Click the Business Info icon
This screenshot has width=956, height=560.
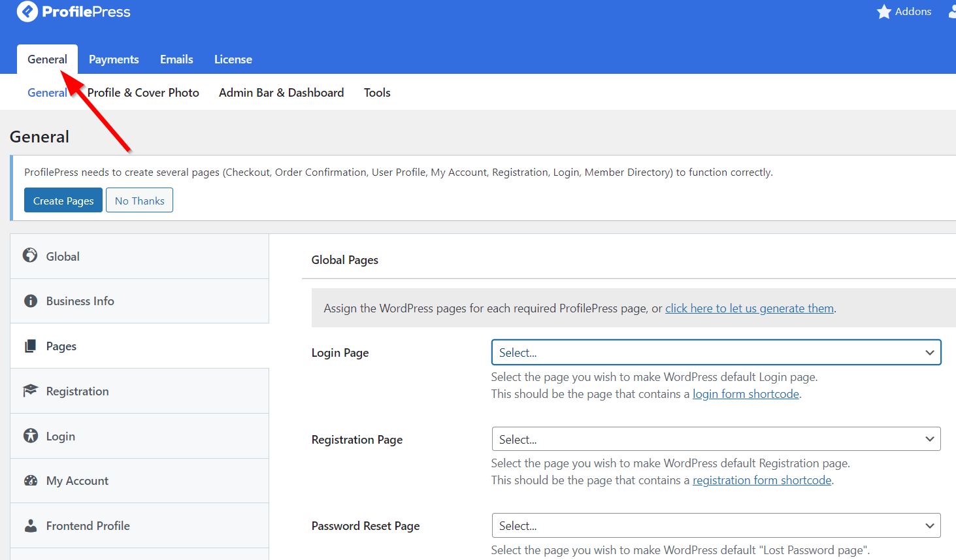[x=31, y=301]
